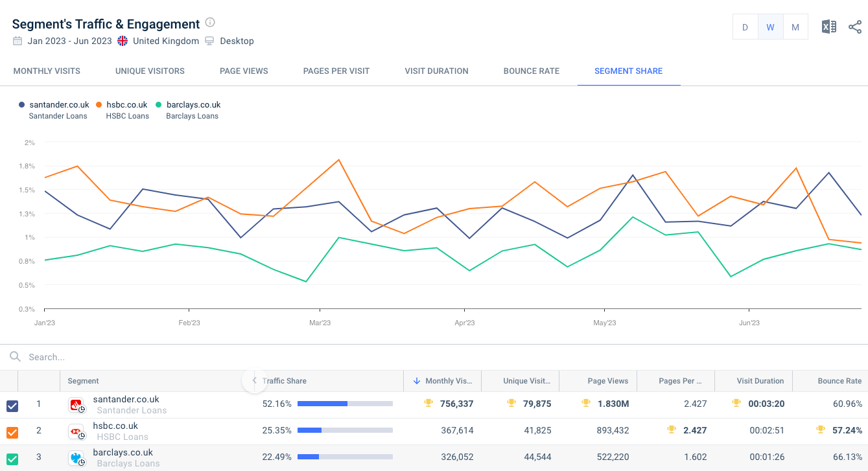Open the barclays.co.uk segment link

pos(123,453)
